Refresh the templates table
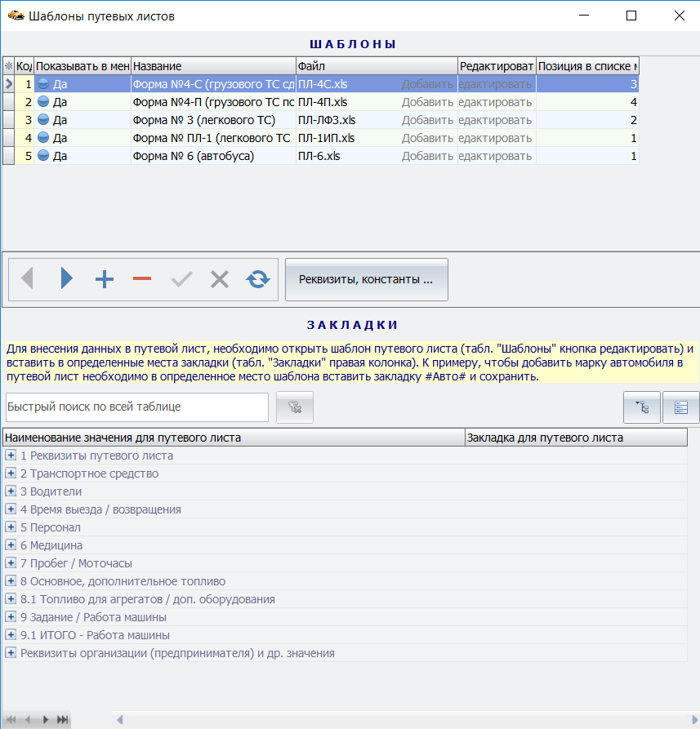700x729 pixels. point(258,279)
